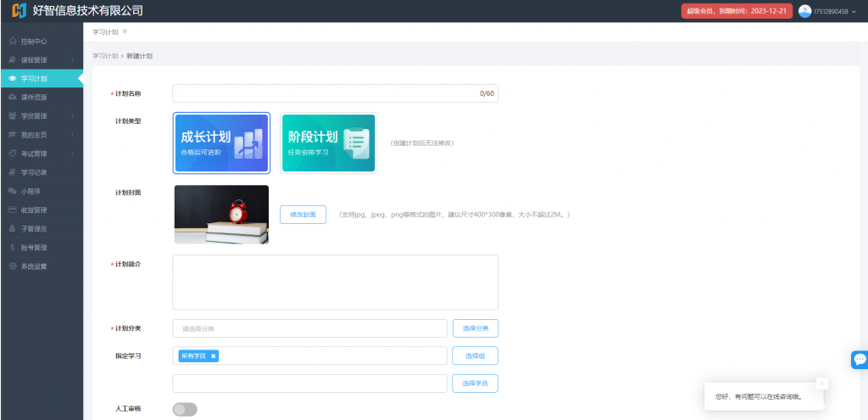Click the 课件资源 cloud icon
Viewport: 868px width, 420px height.
click(x=12, y=98)
